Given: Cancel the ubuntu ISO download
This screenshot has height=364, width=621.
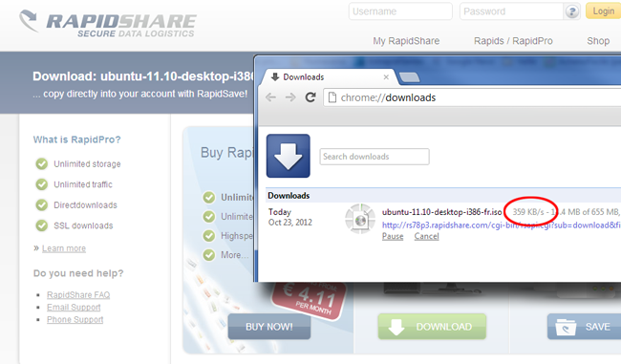Looking at the screenshot, I should [x=426, y=237].
